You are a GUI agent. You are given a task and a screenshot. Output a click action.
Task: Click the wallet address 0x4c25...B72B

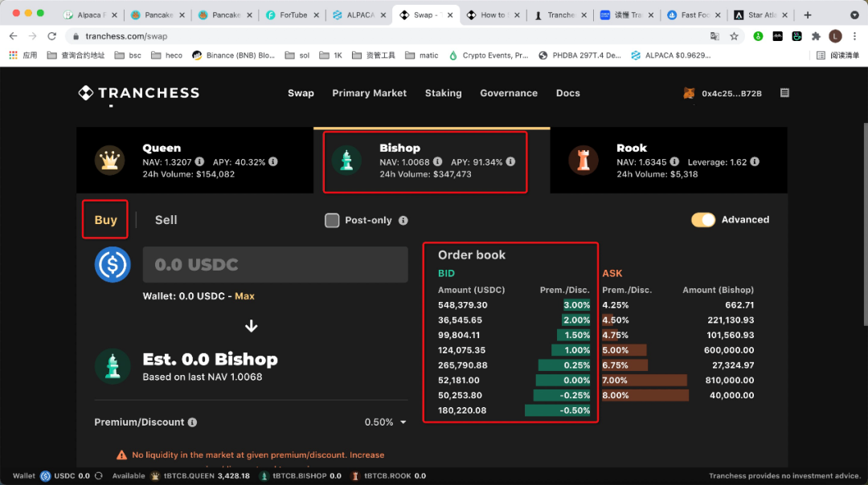pos(731,93)
